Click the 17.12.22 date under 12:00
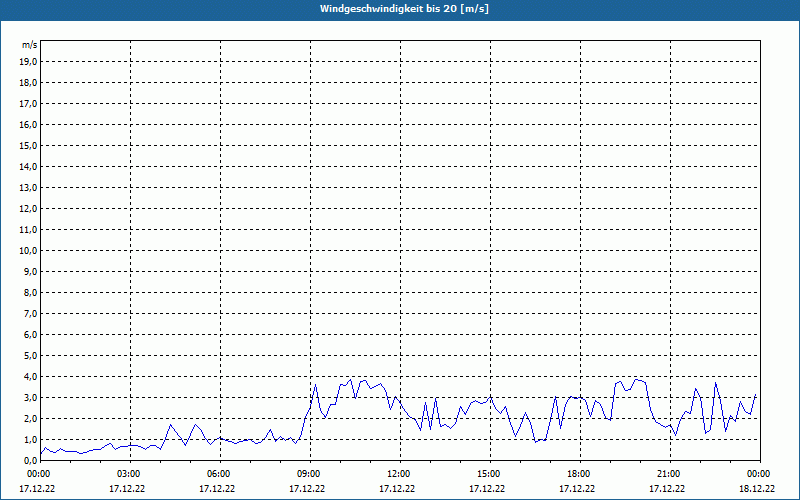 (397, 489)
